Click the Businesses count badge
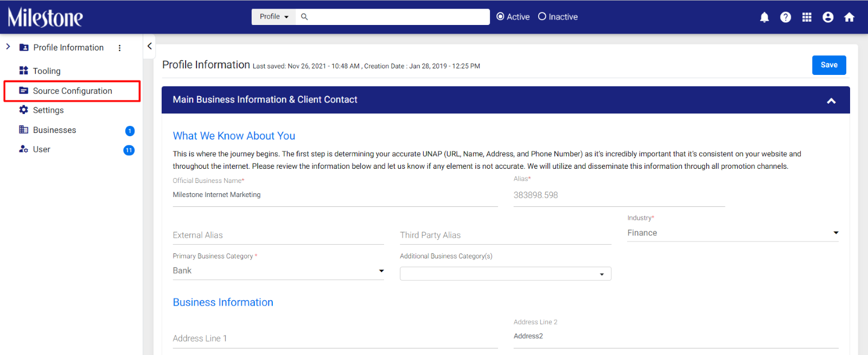This screenshot has height=355, width=868. [130, 131]
